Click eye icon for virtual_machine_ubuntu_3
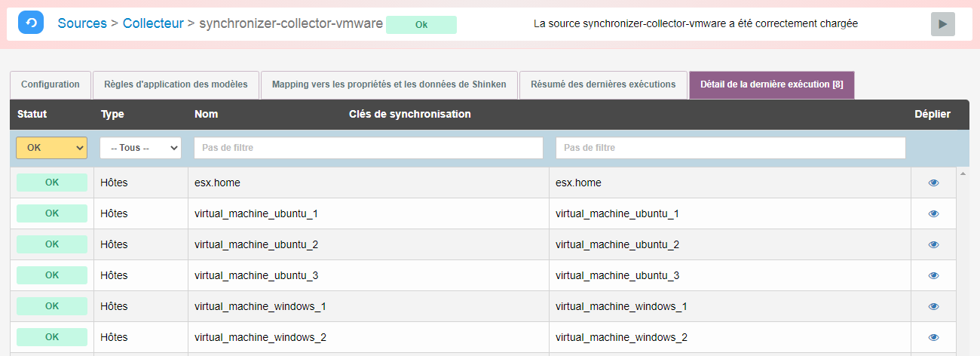This screenshot has height=356, width=980. pos(933,275)
